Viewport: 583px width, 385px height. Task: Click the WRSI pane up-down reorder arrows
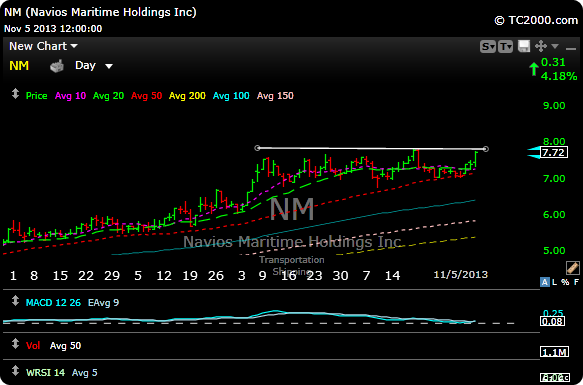point(15,371)
